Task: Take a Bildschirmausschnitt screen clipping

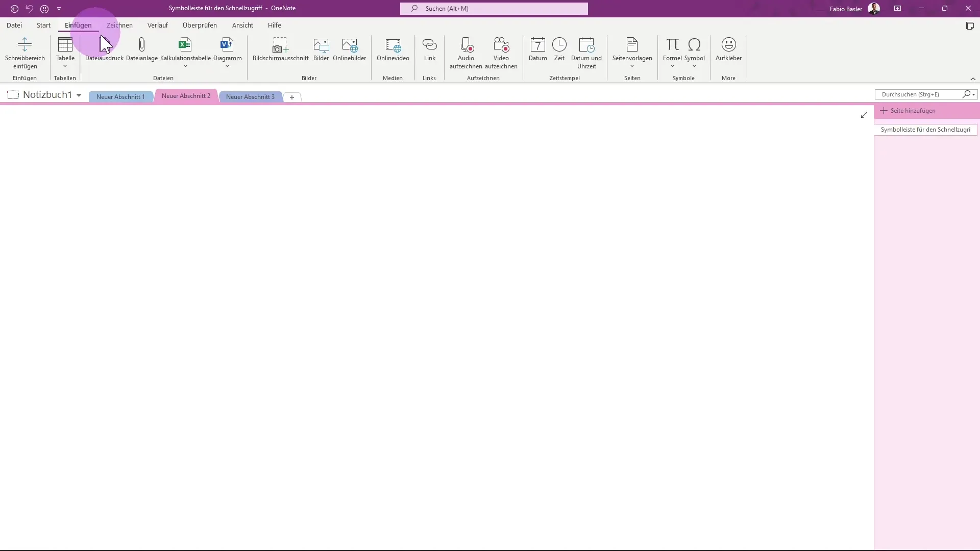Action: click(280, 49)
